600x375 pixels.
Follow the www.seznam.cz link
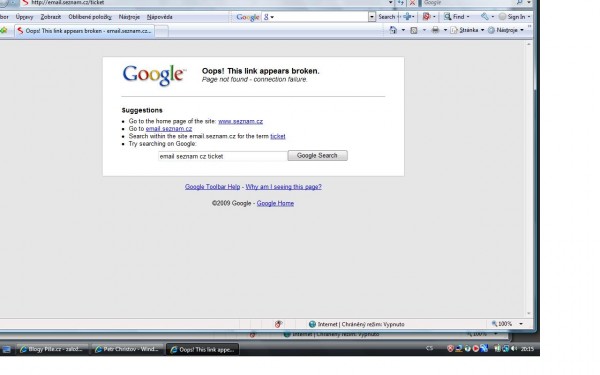[x=240, y=121]
